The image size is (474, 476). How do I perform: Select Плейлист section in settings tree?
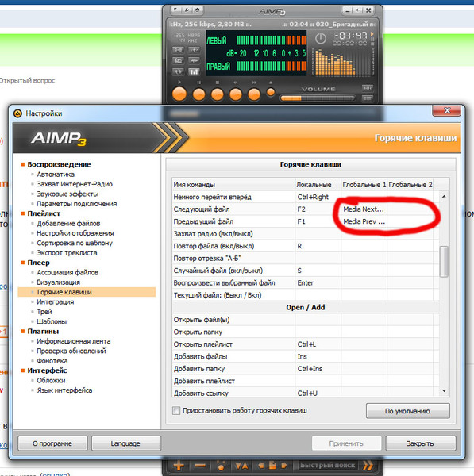pyautogui.click(x=44, y=213)
